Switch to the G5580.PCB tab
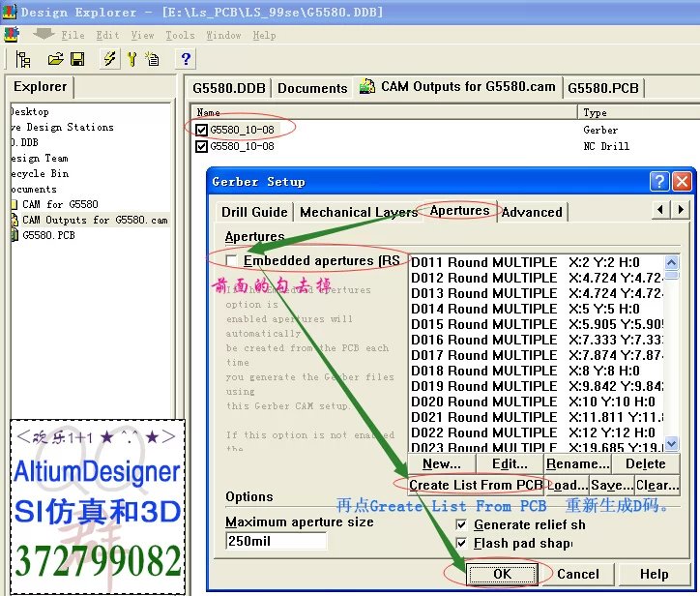Viewport: 700px width, 596px height. [x=603, y=88]
